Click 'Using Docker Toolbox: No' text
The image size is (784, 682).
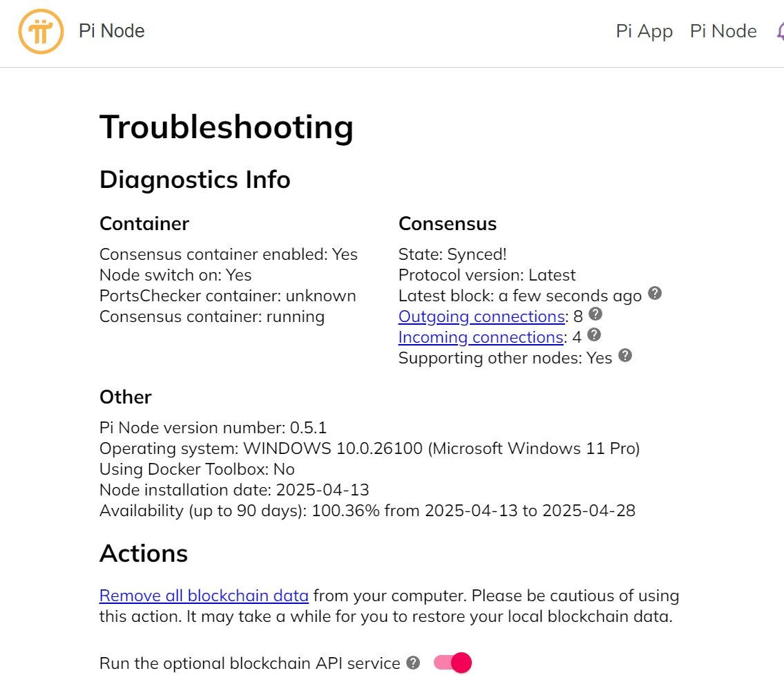tap(197, 469)
